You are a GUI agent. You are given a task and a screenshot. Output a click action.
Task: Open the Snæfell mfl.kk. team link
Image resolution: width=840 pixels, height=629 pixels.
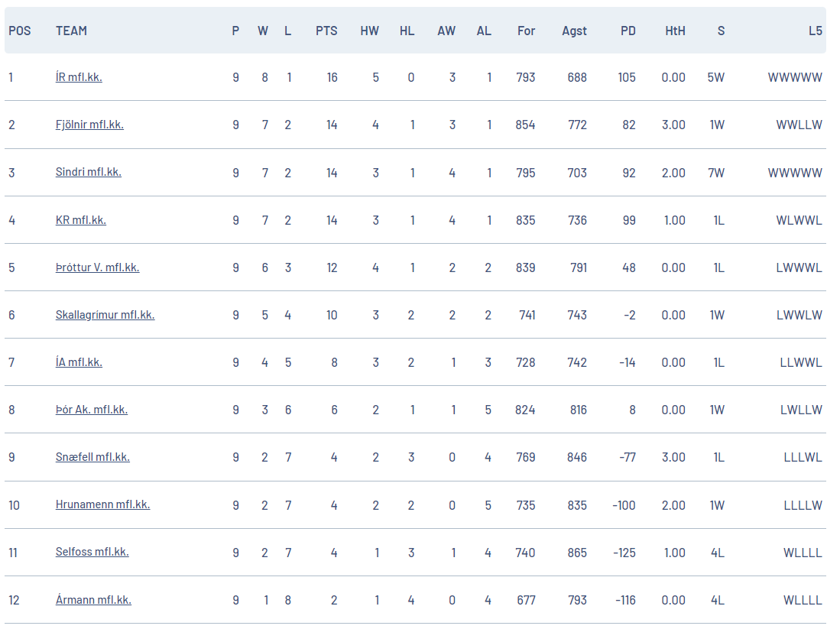click(x=92, y=457)
